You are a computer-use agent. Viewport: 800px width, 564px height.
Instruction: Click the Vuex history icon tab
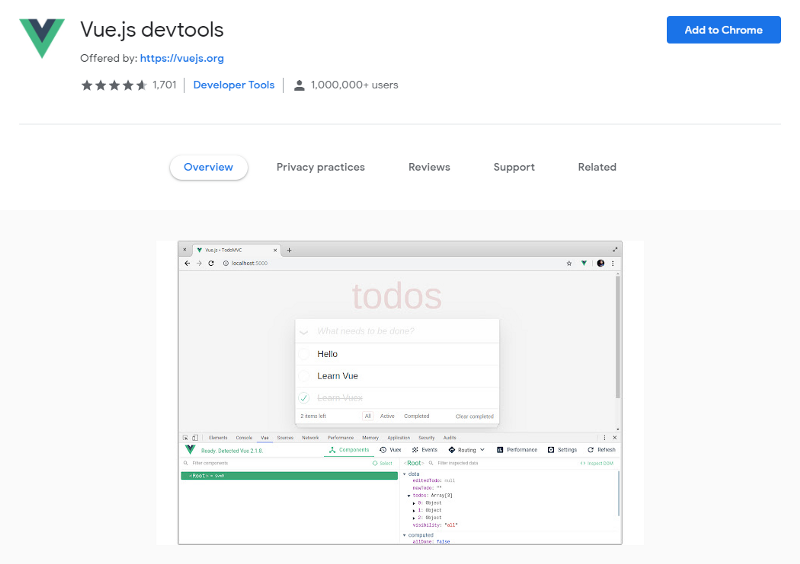click(390, 450)
